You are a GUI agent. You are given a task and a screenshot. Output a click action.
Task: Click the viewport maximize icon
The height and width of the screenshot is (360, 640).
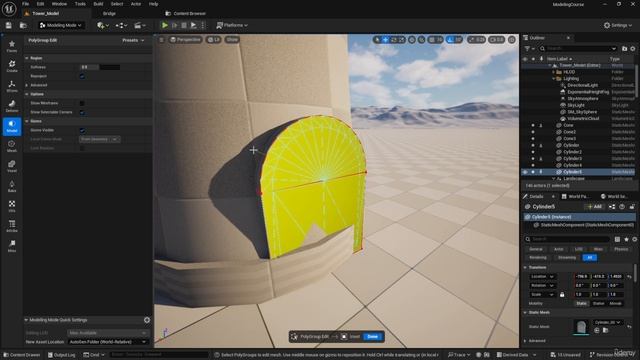coord(512,40)
